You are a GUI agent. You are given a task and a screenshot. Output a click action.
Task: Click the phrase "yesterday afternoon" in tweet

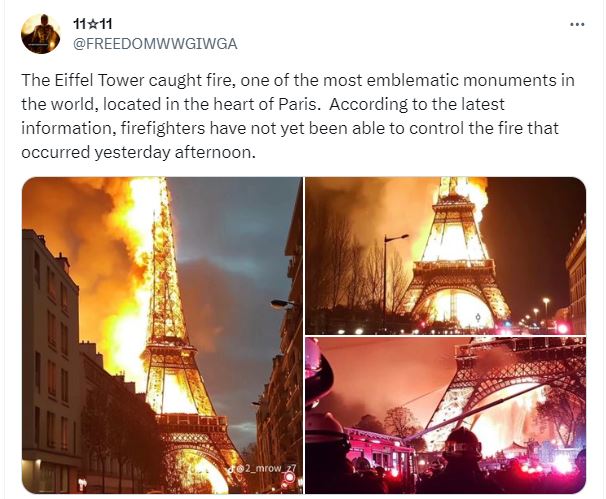point(175,152)
